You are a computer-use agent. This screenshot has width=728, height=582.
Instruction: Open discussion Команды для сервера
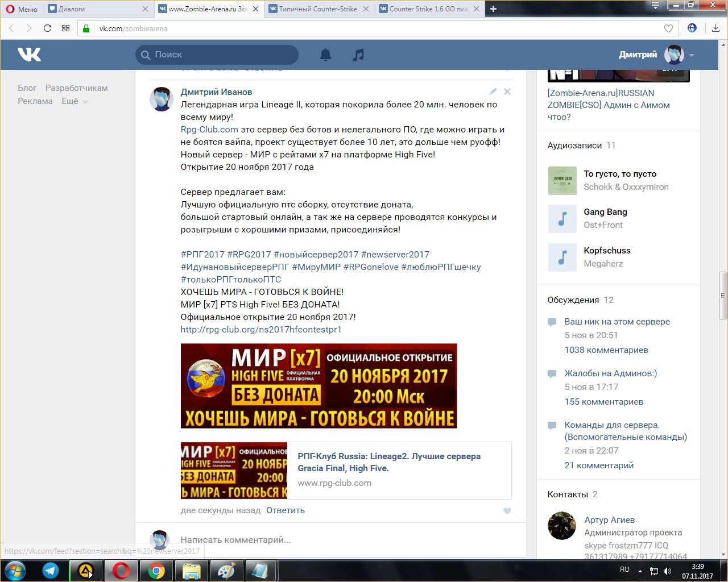tap(626, 431)
